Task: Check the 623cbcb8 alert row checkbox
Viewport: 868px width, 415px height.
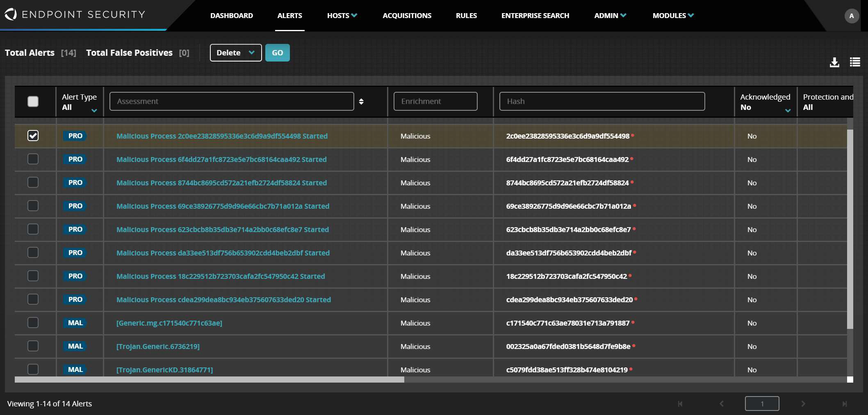Action: pos(33,229)
